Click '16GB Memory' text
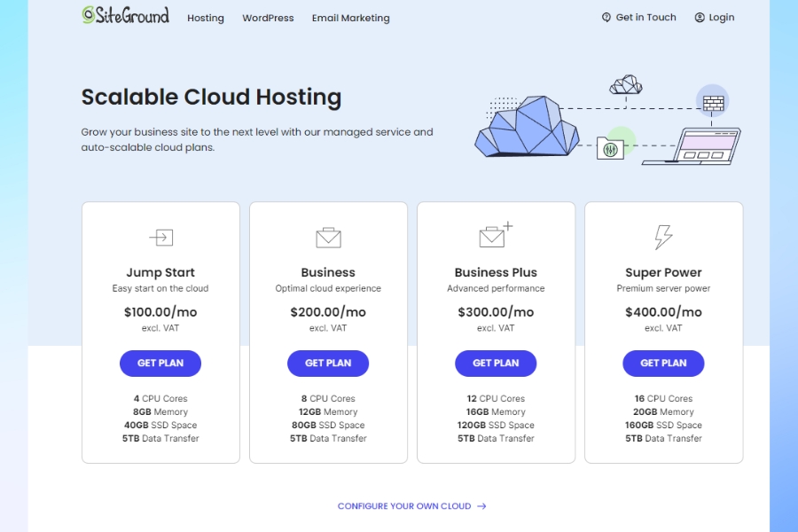This screenshot has height=532, width=798. click(x=496, y=411)
